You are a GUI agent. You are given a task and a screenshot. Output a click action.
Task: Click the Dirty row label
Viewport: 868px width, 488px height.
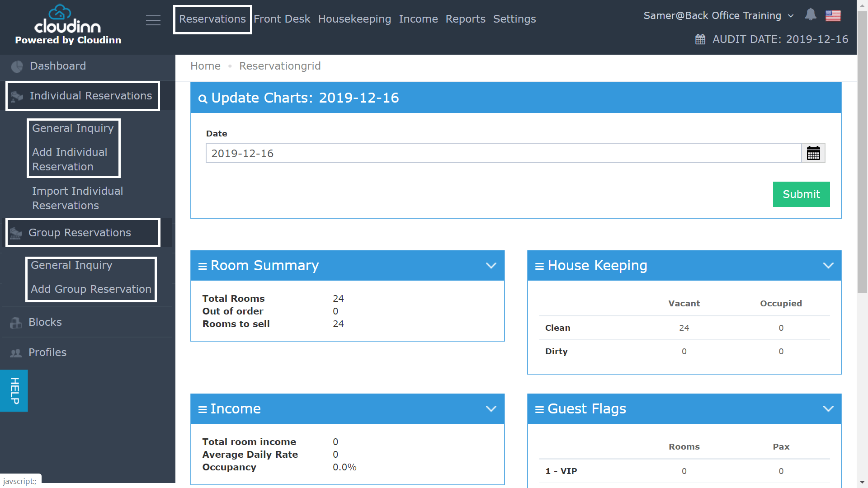coord(556,352)
